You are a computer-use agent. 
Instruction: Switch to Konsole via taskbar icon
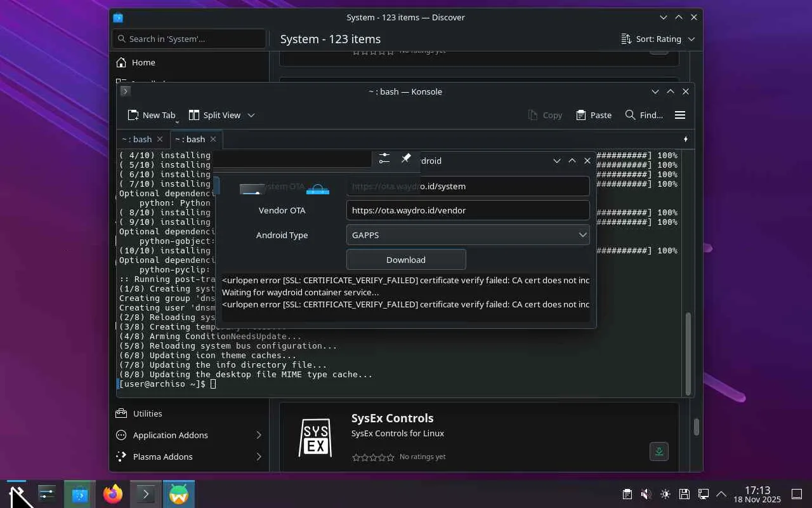146,494
